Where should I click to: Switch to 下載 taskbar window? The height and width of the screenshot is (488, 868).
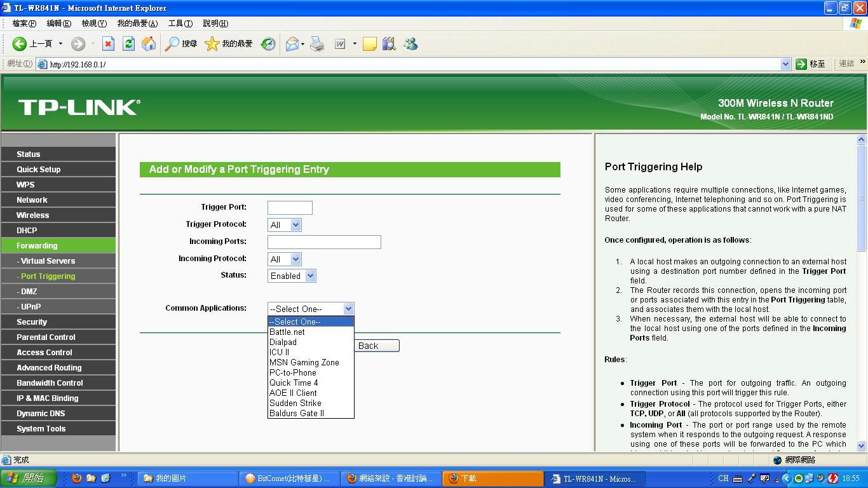(x=492, y=478)
